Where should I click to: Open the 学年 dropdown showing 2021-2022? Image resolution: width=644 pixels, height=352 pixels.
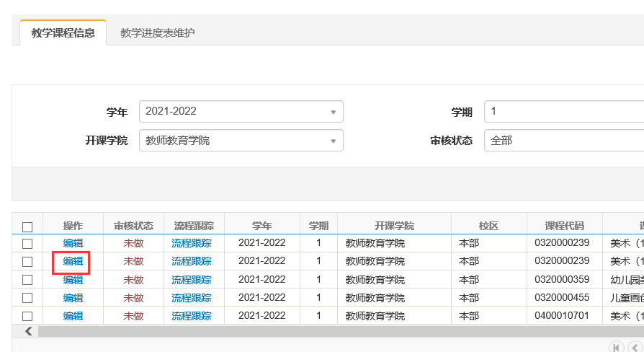point(241,112)
